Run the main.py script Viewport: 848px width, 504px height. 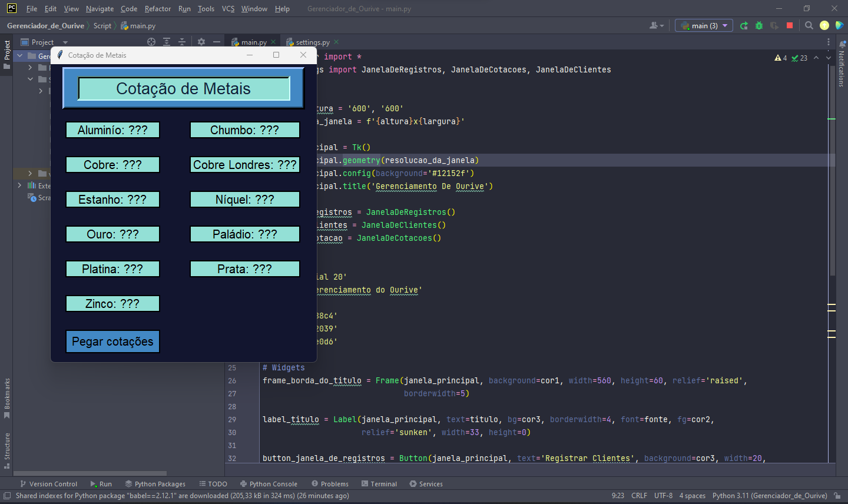[x=743, y=25]
